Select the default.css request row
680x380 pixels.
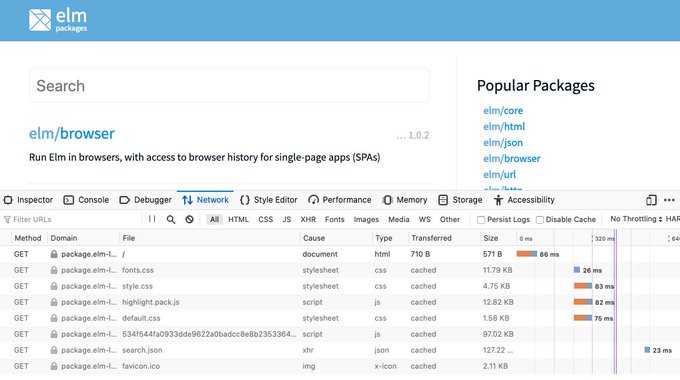click(x=340, y=318)
